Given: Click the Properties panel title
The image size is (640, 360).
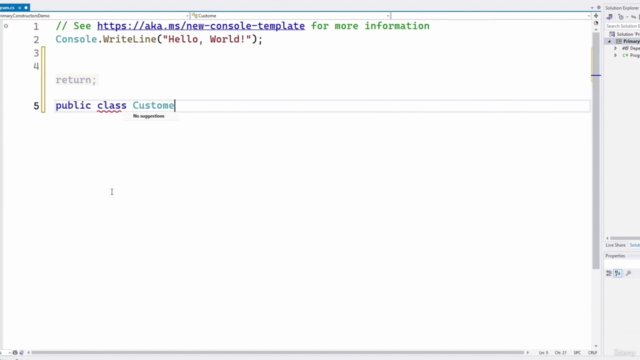Looking at the screenshot, I should [615, 256].
